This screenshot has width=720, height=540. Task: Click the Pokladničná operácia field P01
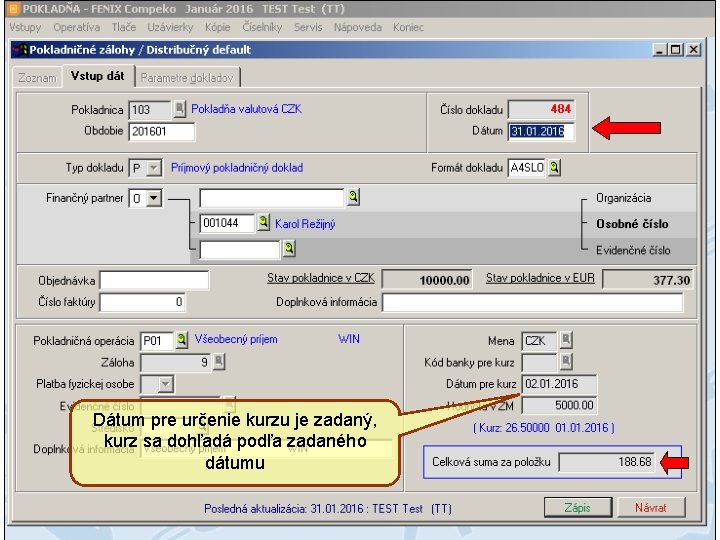[157, 341]
